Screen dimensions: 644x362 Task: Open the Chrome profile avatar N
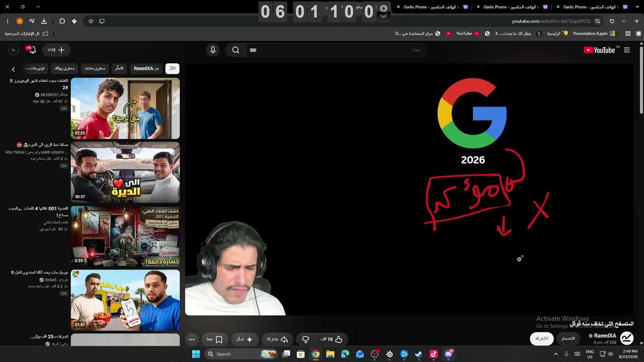click(20, 21)
